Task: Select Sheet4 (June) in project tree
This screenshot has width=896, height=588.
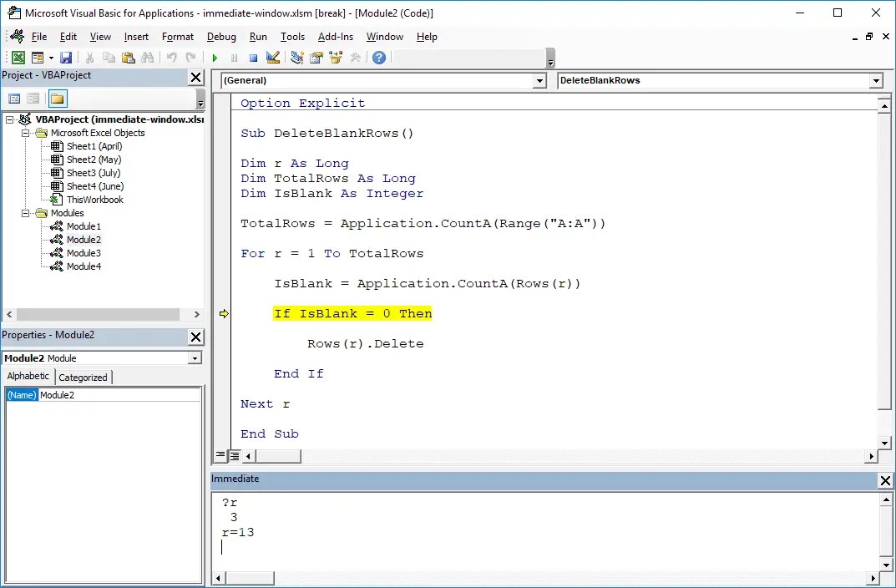Action: (95, 186)
